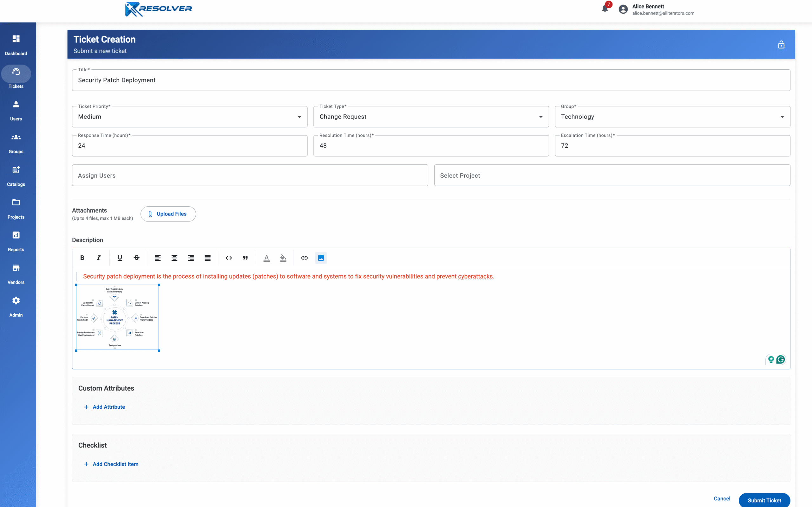Toggle bold formatting in description editor
Screen dimensions: 812x507
82,258
